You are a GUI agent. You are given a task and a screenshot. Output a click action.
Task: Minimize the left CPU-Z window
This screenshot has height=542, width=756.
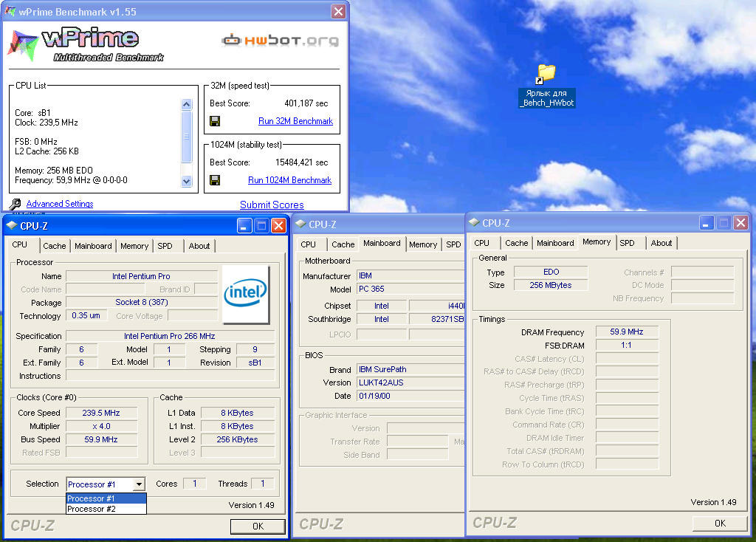coord(244,225)
